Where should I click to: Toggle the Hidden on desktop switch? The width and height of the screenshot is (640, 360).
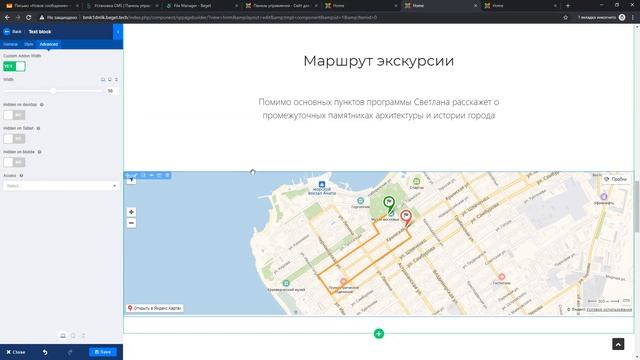pos(14,115)
